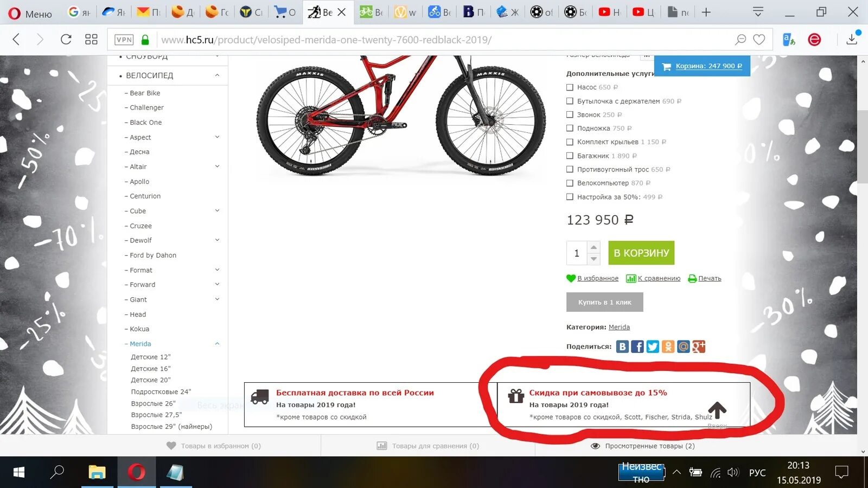This screenshot has width=868, height=488.
Task: Add page to bookmarks with heart icon
Action: (x=759, y=40)
